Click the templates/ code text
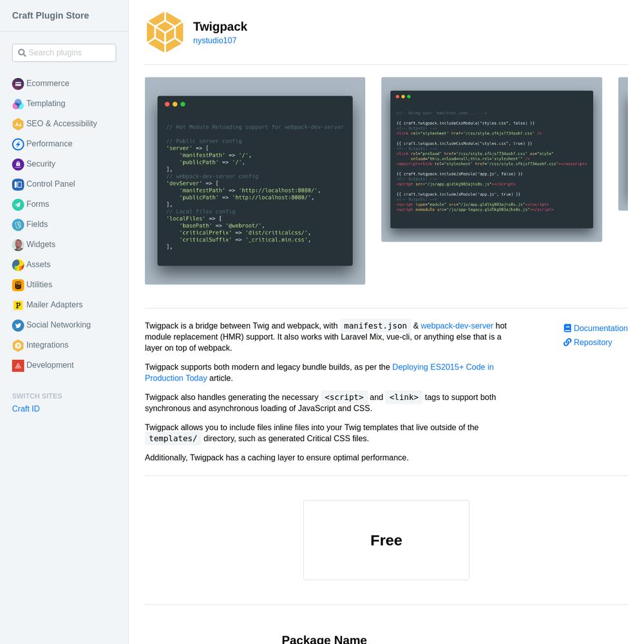Screen dimensions: 644x644 coord(173,439)
